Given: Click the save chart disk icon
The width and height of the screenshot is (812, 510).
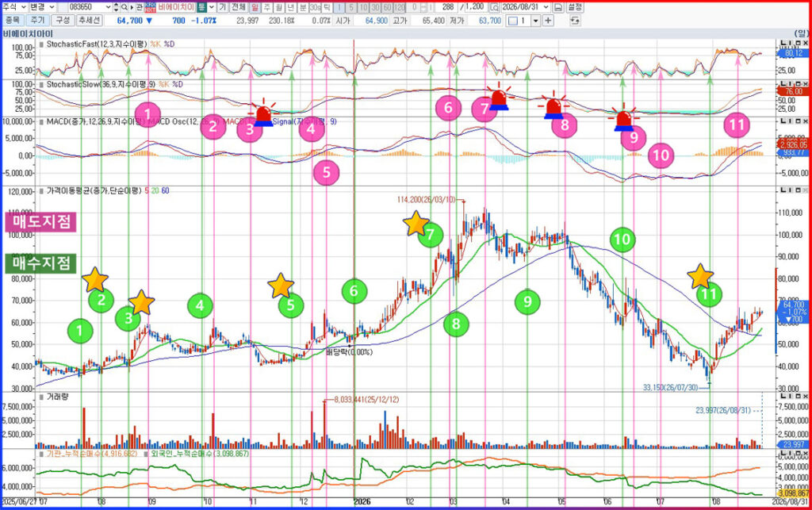Looking at the screenshot, I should 557,7.
